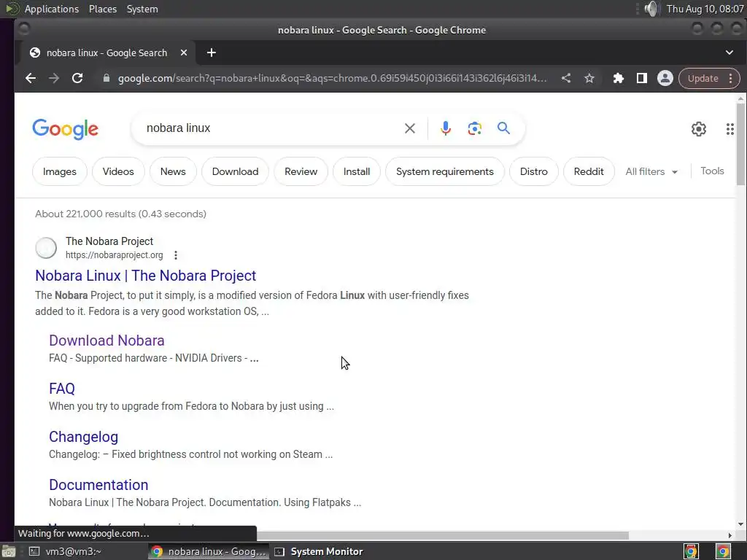747x560 pixels.
Task: Submit search with magnifier icon
Action: tap(503, 128)
